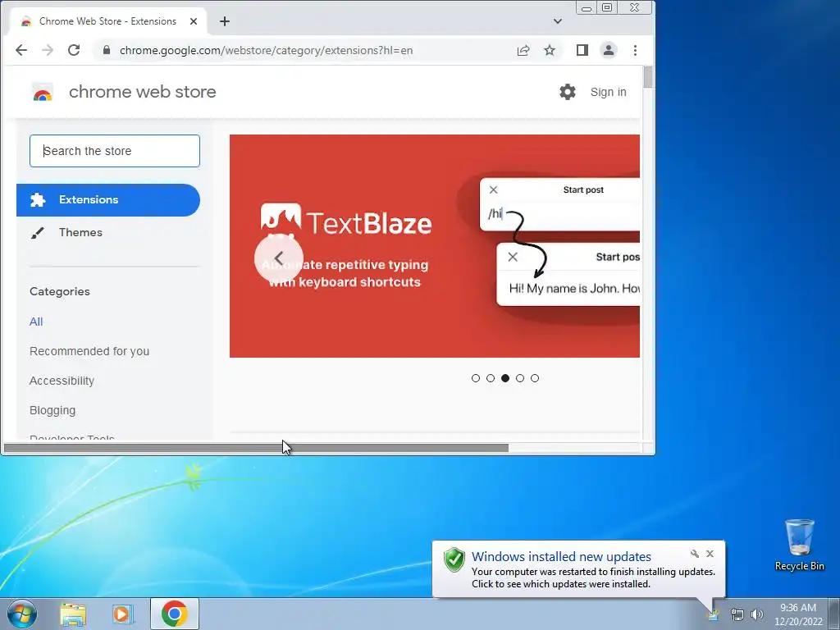This screenshot has width=840, height=630.
Task: Open the tab search chevron
Action: tap(558, 21)
